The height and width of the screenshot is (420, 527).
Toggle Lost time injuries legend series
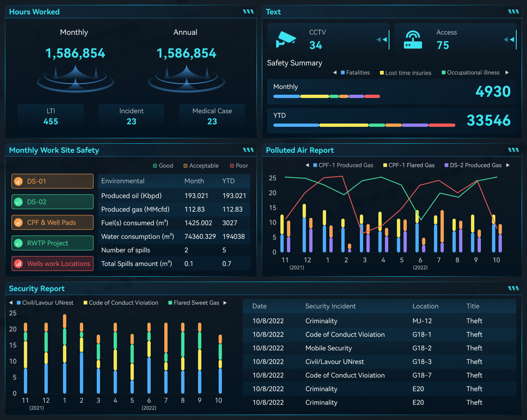(x=405, y=73)
